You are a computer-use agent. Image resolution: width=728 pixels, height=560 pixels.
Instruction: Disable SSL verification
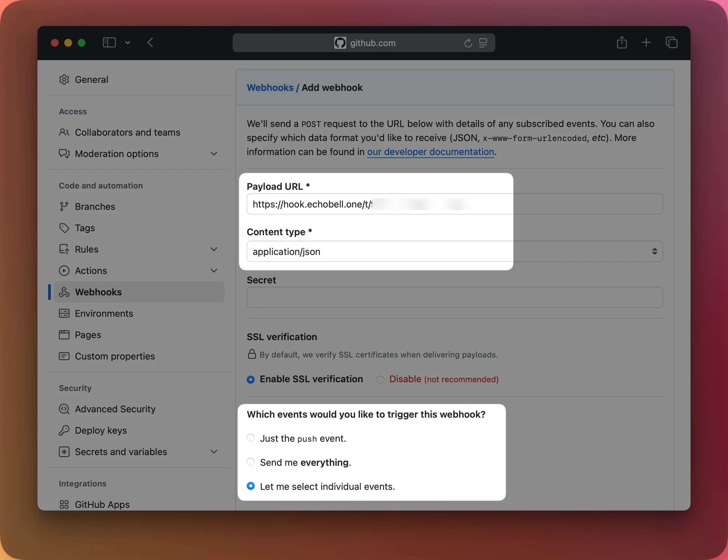tap(380, 379)
